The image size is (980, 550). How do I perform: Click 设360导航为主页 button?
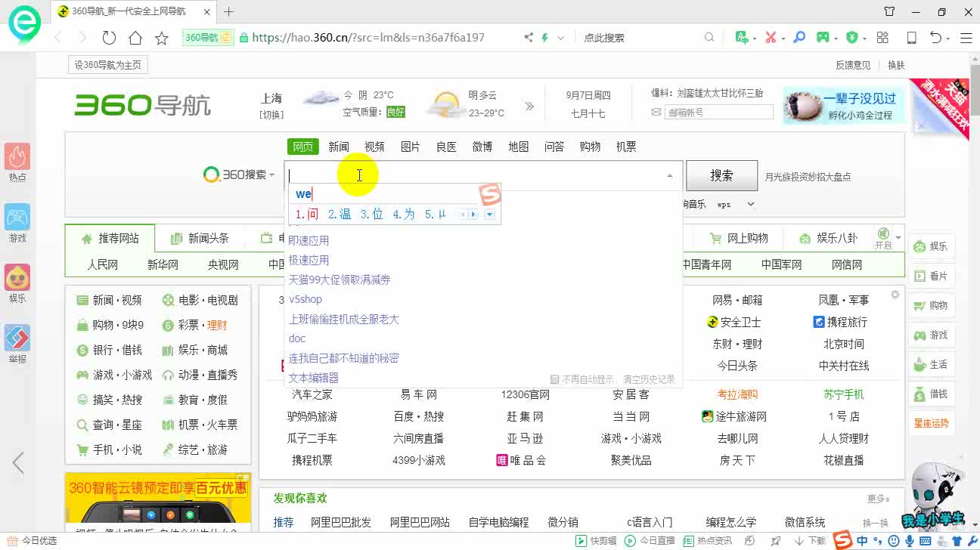(x=107, y=65)
